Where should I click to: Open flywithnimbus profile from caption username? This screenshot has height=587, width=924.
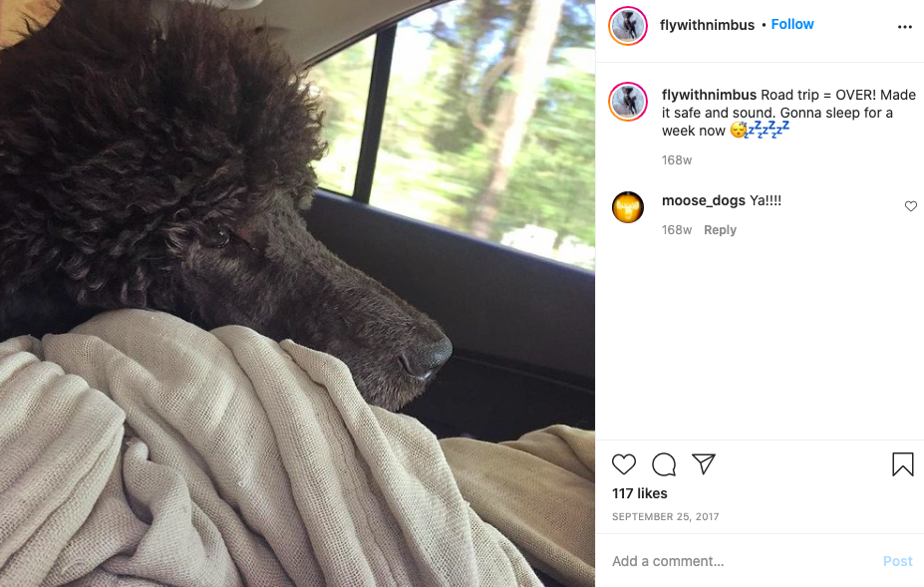click(709, 95)
